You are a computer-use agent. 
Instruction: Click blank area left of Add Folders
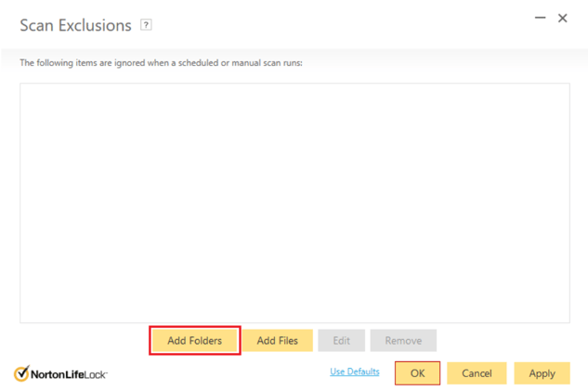click(x=84, y=341)
